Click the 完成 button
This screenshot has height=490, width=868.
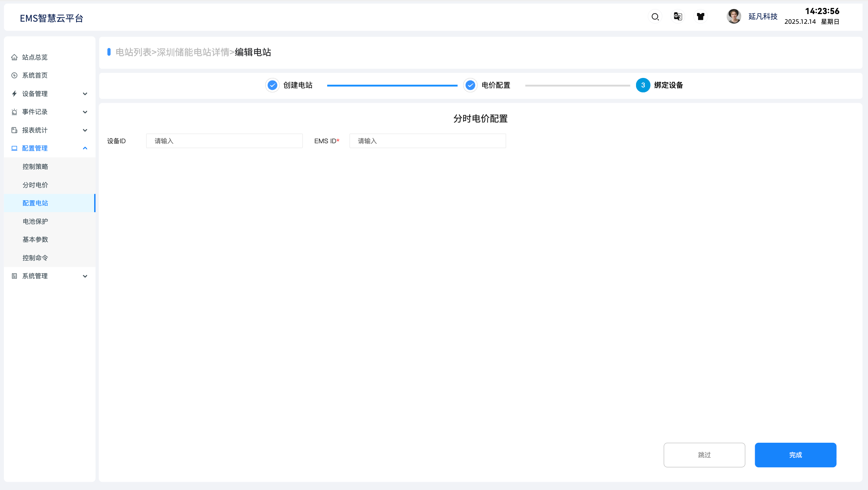(795, 455)
